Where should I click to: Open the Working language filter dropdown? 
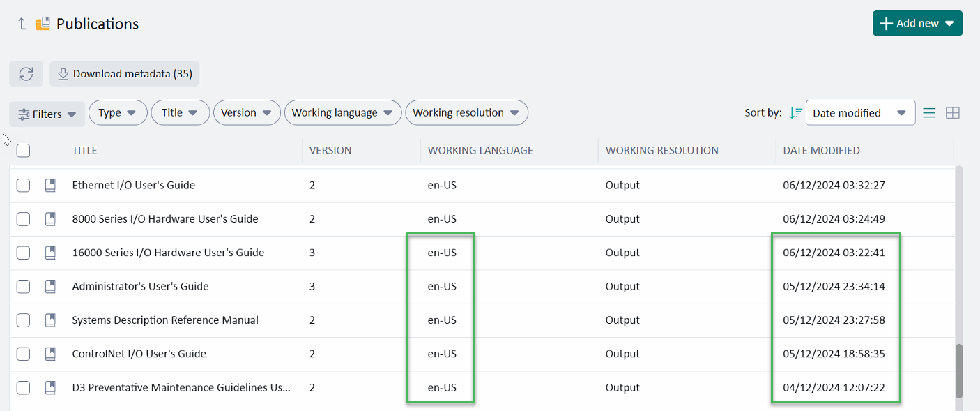[343, 112]
